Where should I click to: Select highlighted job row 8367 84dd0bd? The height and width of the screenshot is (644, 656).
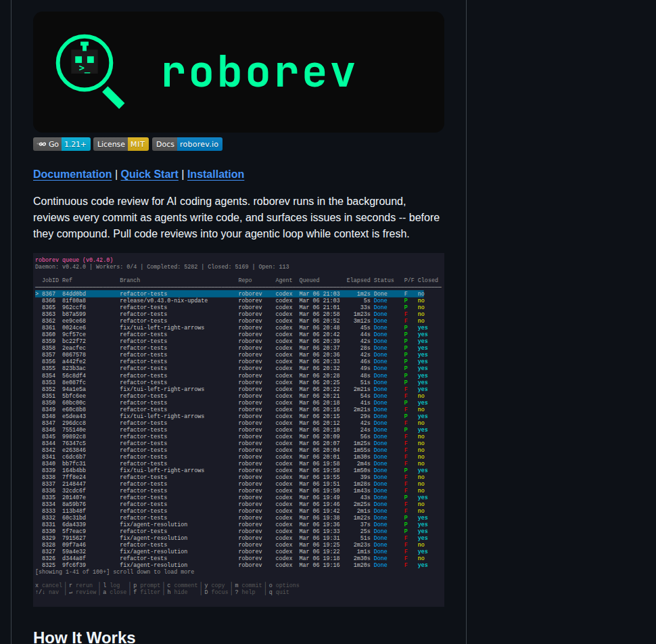(x=230, y=294)
